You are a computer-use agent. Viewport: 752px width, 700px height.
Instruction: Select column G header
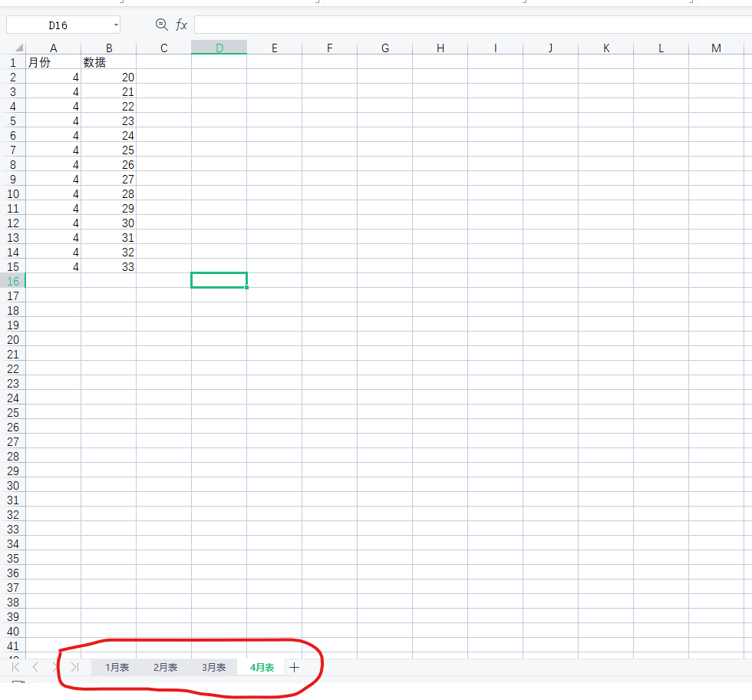[385, 48]
